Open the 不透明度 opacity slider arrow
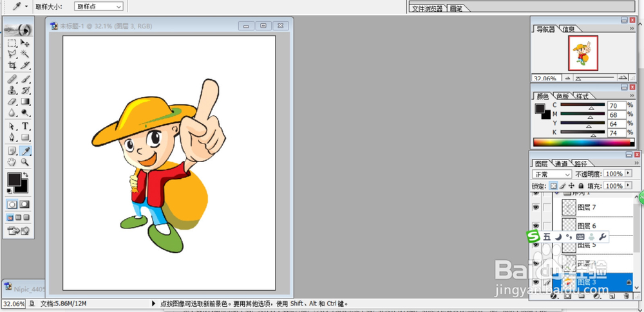Screen dimensions: 644x312 (x=627, y=174)
